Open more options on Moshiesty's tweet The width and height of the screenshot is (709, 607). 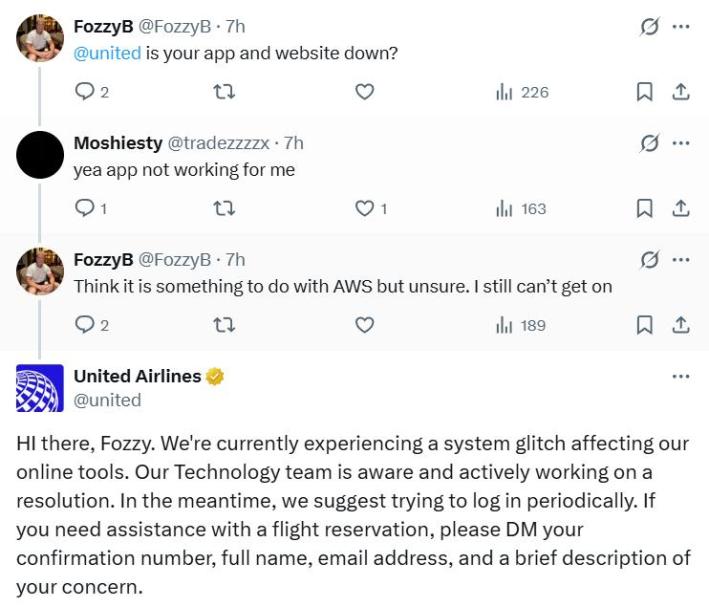(x=681, y=143)
